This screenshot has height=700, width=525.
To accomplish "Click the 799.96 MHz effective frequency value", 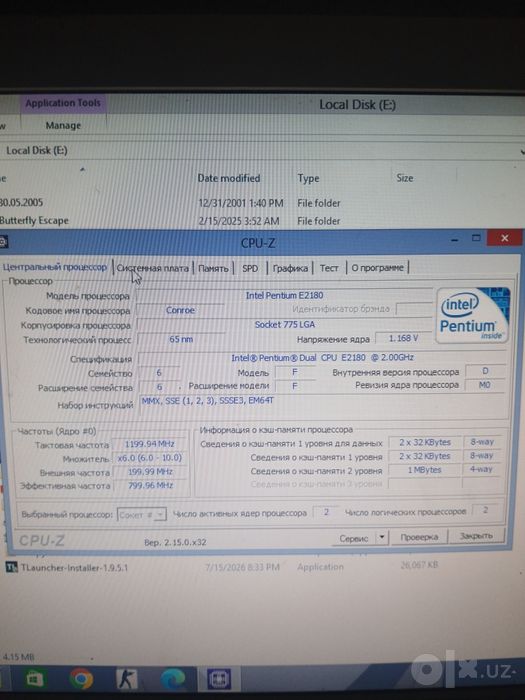I will pyautogui.click(x=150, y=485).
